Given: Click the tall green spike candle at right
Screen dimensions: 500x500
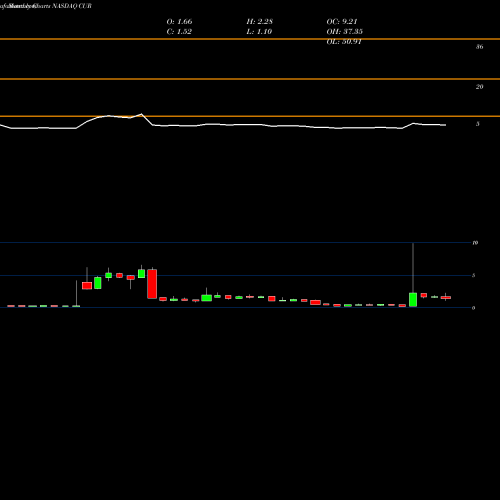Looking at the screenshot, I should [x=413, y=299].
